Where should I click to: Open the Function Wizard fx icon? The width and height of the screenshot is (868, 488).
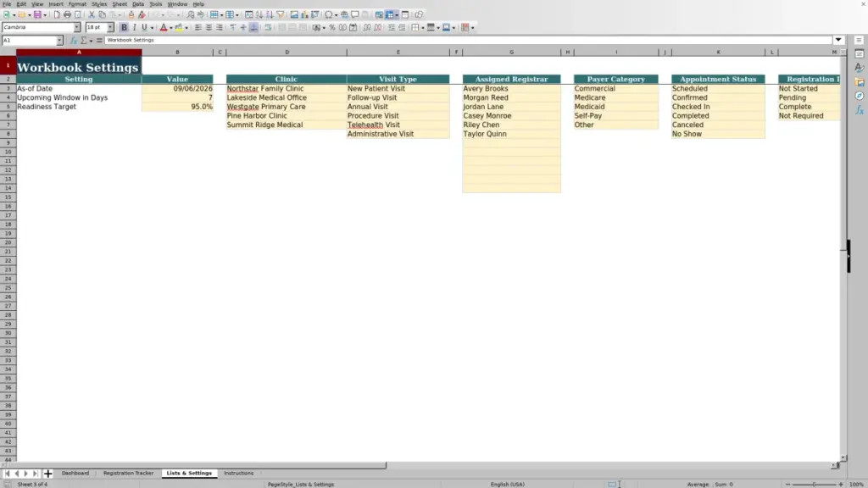73,41
